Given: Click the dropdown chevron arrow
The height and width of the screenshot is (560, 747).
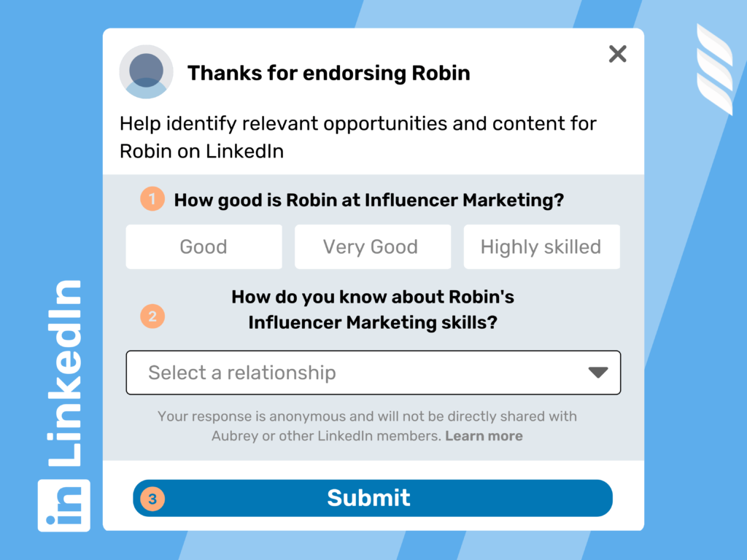Looking at the screenshot, I should point(597,373).
